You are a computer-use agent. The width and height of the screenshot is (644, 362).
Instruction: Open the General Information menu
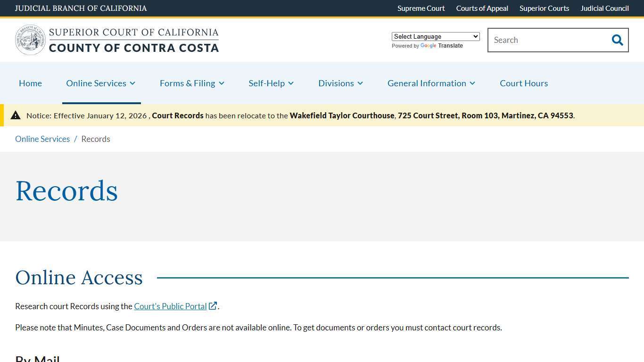click(x=430, y=83)
